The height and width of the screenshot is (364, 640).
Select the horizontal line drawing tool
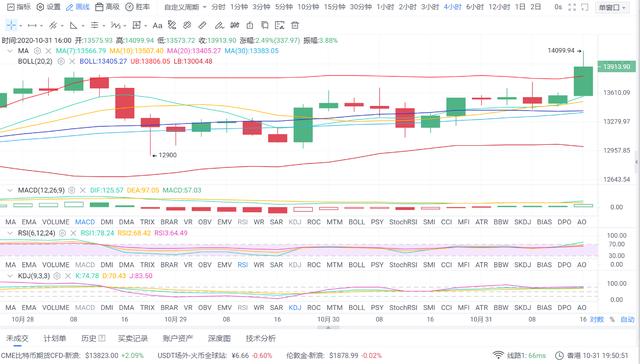tap(32, 25)
